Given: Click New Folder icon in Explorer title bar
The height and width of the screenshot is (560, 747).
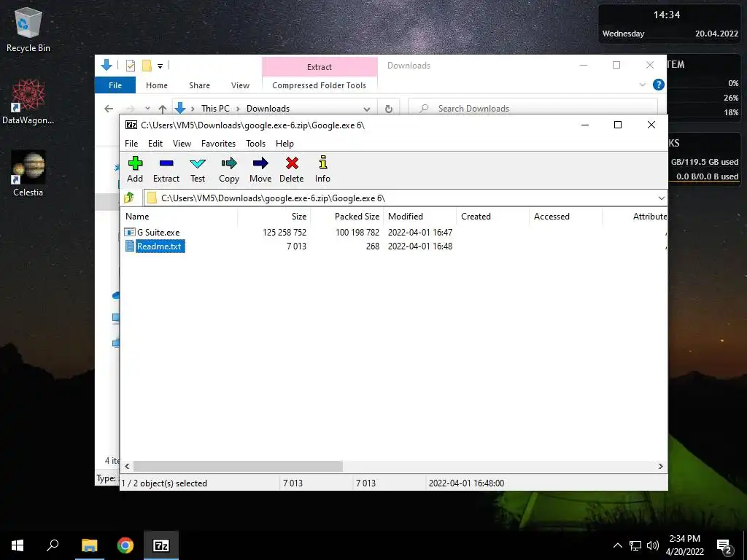Looking at the screenshot, I should [x=147, y=65].
